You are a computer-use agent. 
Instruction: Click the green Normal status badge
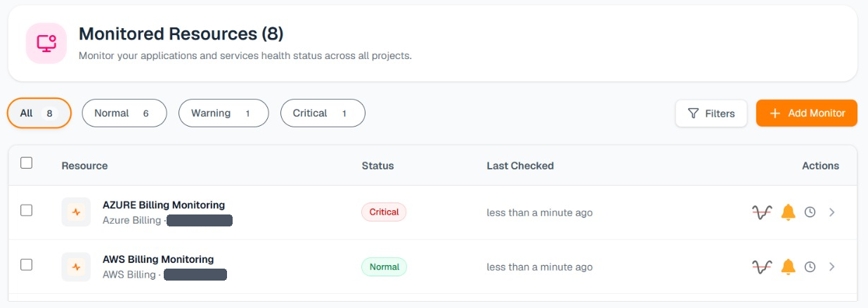(384, 267)
